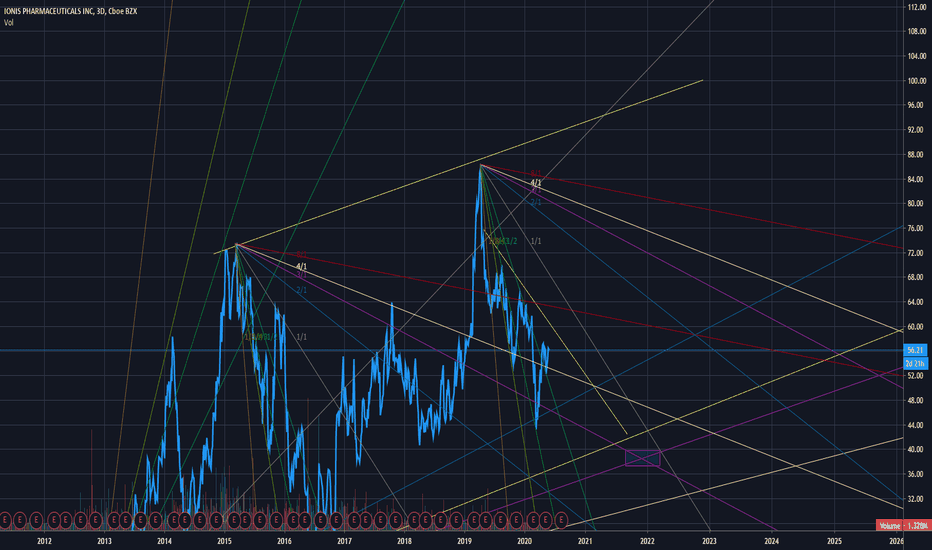Click the 2020 year label on time axis

[x=524, y=541]
